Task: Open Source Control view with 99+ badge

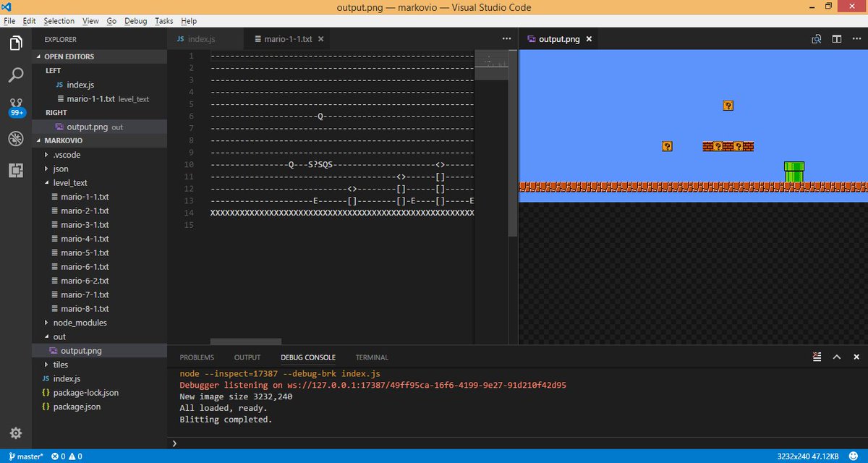Action: (16, 107)
